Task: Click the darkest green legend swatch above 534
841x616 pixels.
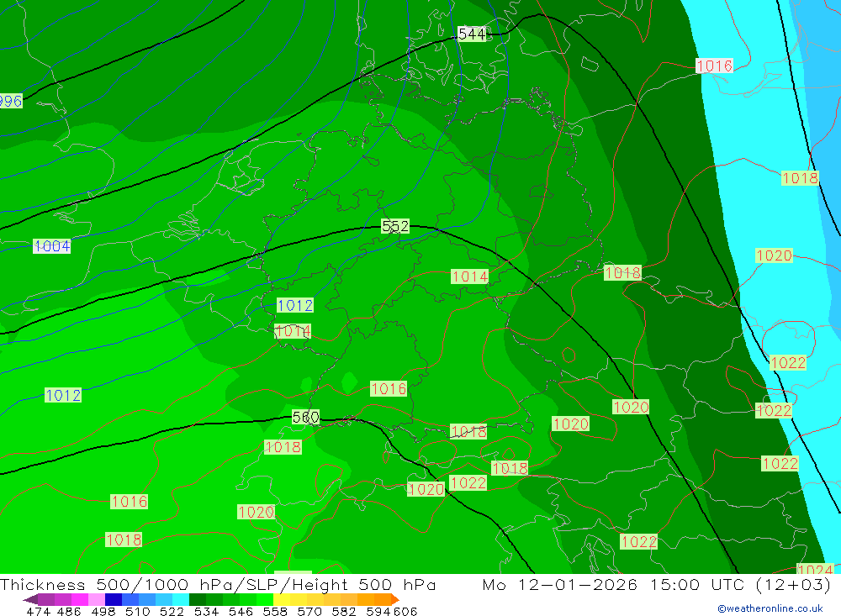Action: coord(198,599)
